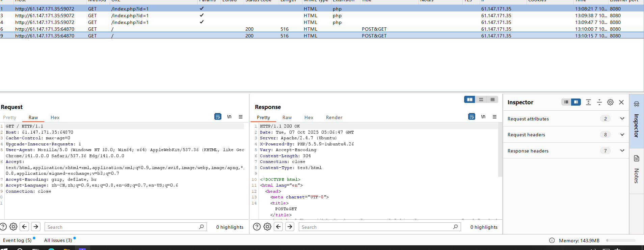Click the Response search settings gear
Image resolution: width=644 pixels, height=250 pixels.
[x=267, y=227]
